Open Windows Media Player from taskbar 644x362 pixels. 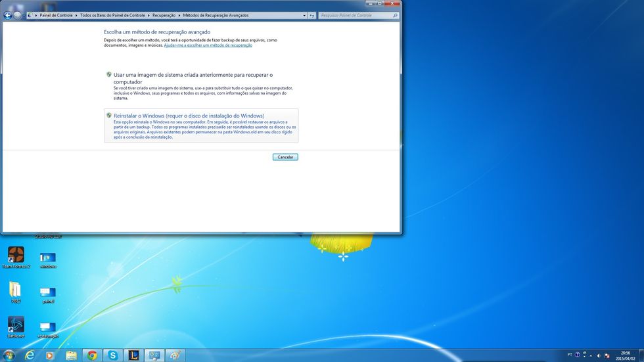[50, 355]
